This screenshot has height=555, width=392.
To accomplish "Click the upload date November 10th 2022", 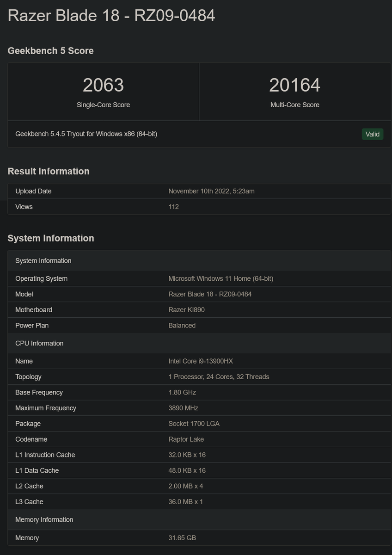I will [x=211, y=191].
